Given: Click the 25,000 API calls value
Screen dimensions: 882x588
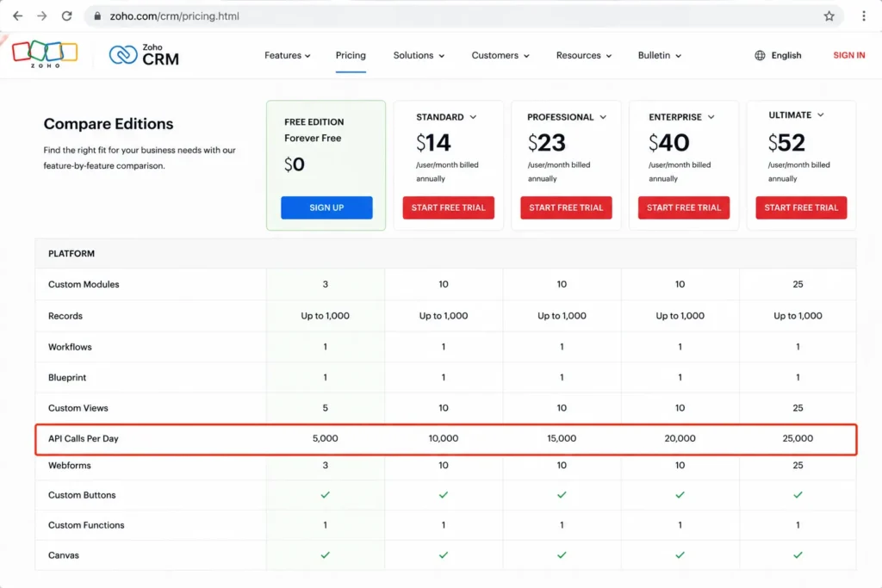Looking at the screenshot, I should [798, 438].
